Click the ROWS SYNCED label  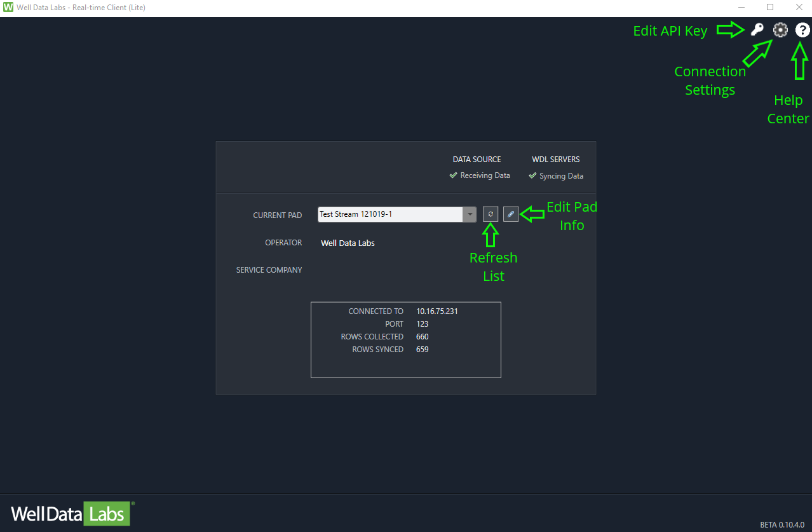(x=378, y=350)
